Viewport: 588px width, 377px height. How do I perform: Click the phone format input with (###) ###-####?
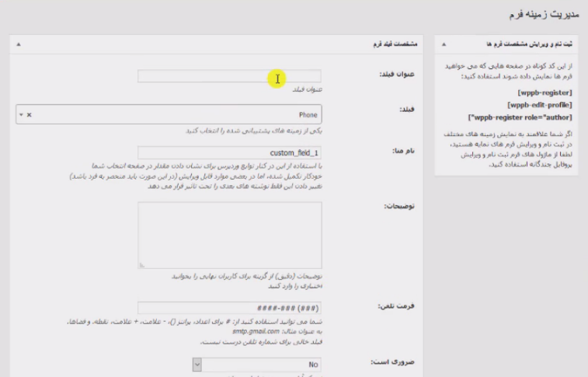[229, 308]
